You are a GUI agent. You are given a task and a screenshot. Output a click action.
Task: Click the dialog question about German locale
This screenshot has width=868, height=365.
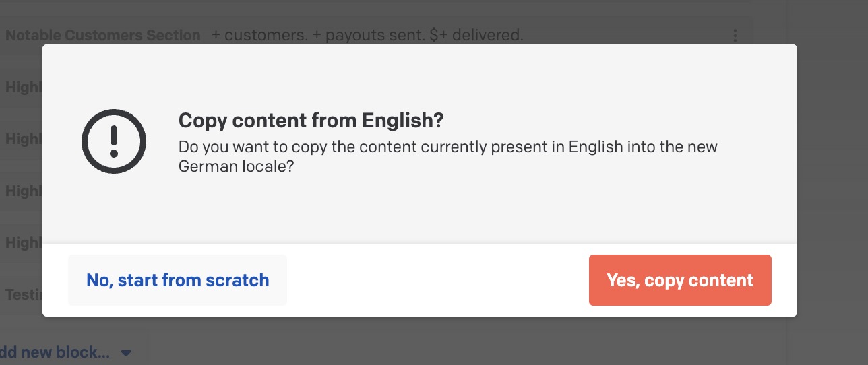(x=448, y=156)
